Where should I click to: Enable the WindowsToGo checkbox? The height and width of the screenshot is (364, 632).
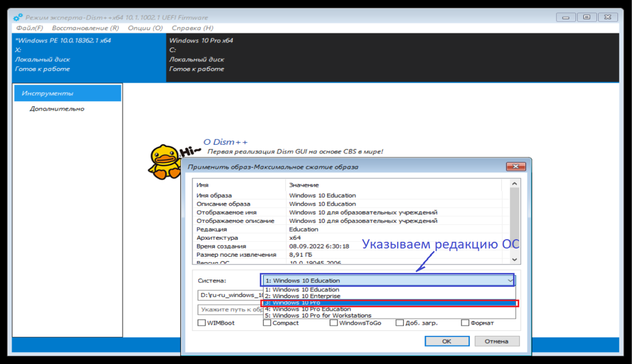coord(333,323)
